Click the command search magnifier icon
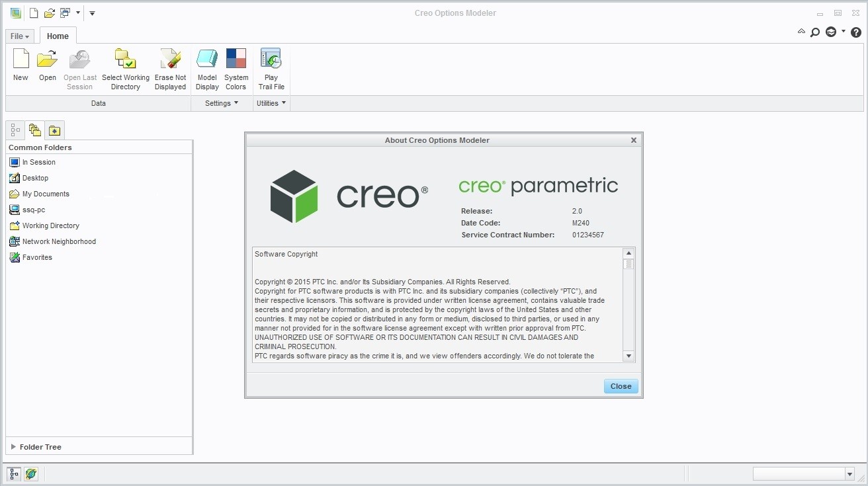The image size is (868, 486). click(815, 32)
